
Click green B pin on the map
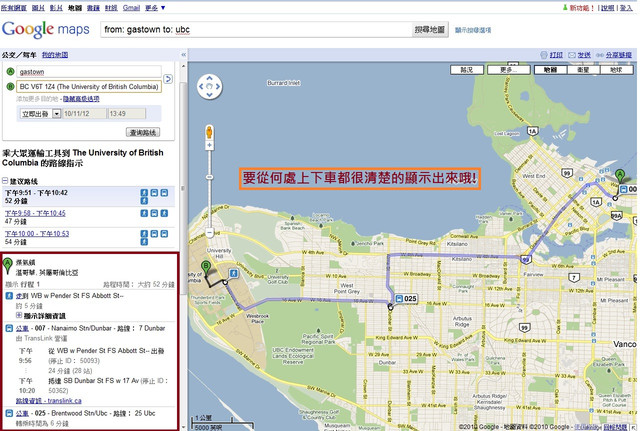coord(206,269)
